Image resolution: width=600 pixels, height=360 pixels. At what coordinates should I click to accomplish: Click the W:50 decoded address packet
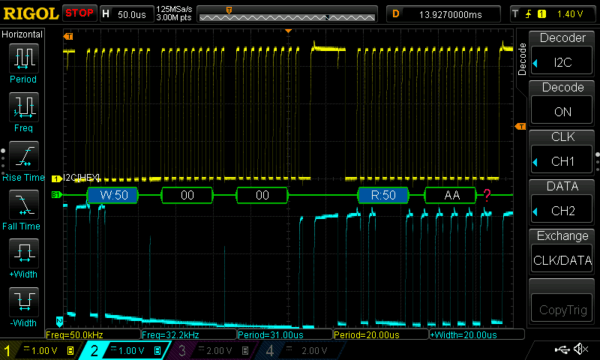coord(113,195)
